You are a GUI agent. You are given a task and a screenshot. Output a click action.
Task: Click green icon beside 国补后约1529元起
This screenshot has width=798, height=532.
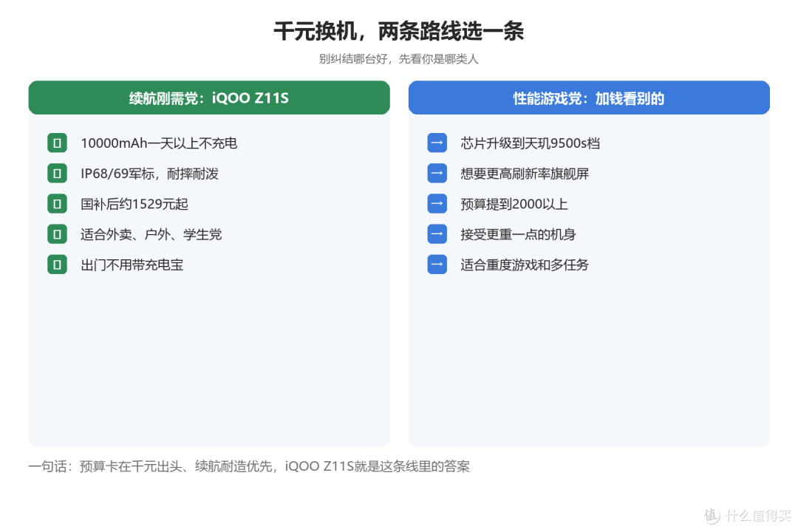pos(57,204)
